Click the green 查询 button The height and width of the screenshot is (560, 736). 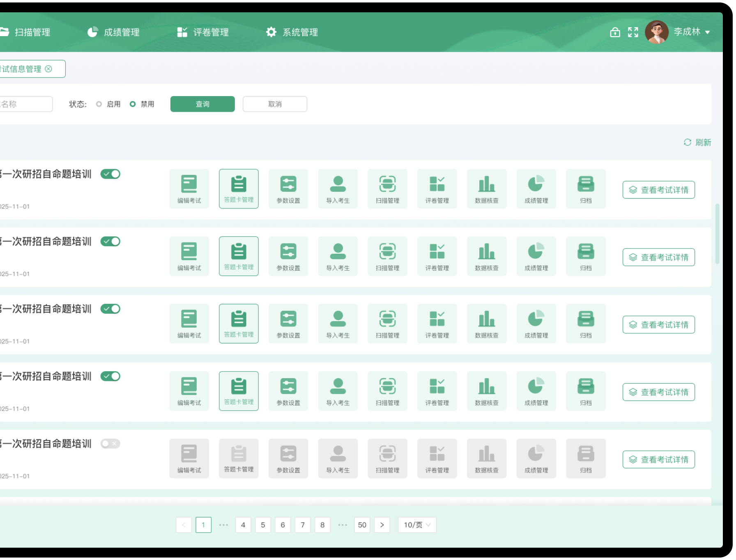point(202,104)
